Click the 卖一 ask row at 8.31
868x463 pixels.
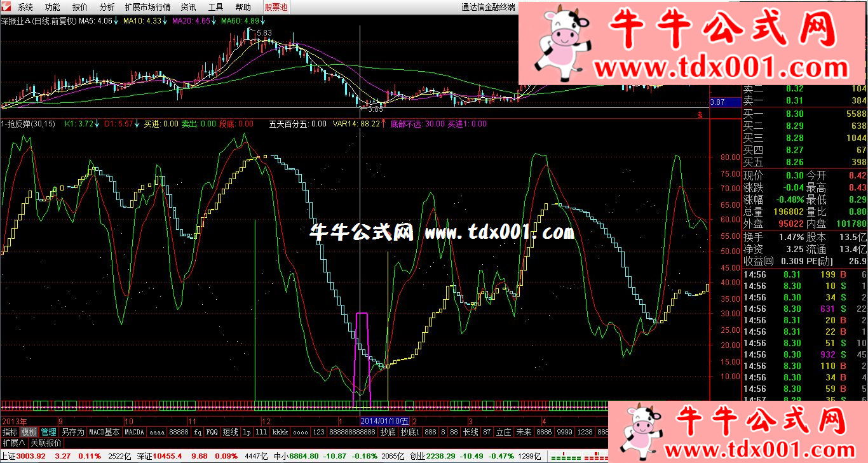[804, 100]
